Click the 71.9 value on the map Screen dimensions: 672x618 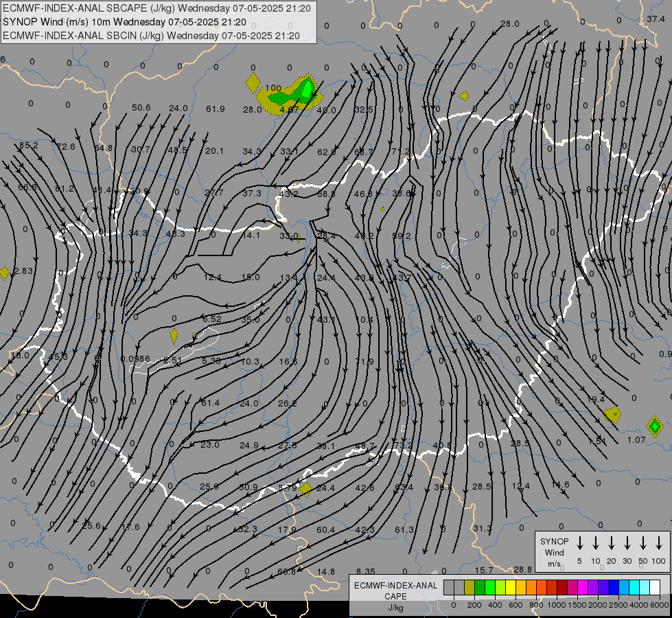(364, 362)
